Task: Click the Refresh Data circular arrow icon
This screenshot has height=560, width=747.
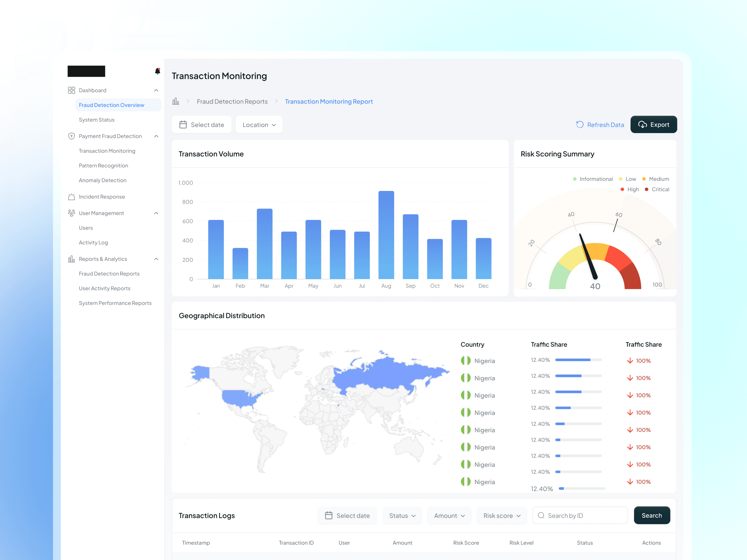Action: coord(580,125)
